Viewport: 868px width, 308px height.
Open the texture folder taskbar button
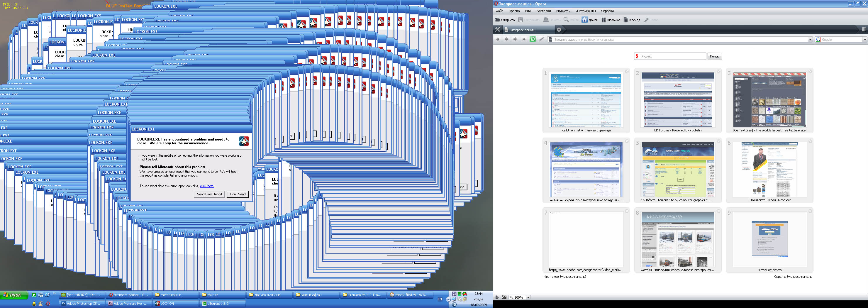coord(222,295)
